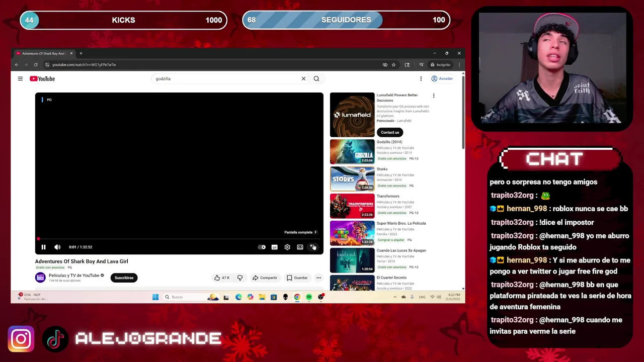Open Windows Start menu
The image size is (644, 362).
click(155, 297)
